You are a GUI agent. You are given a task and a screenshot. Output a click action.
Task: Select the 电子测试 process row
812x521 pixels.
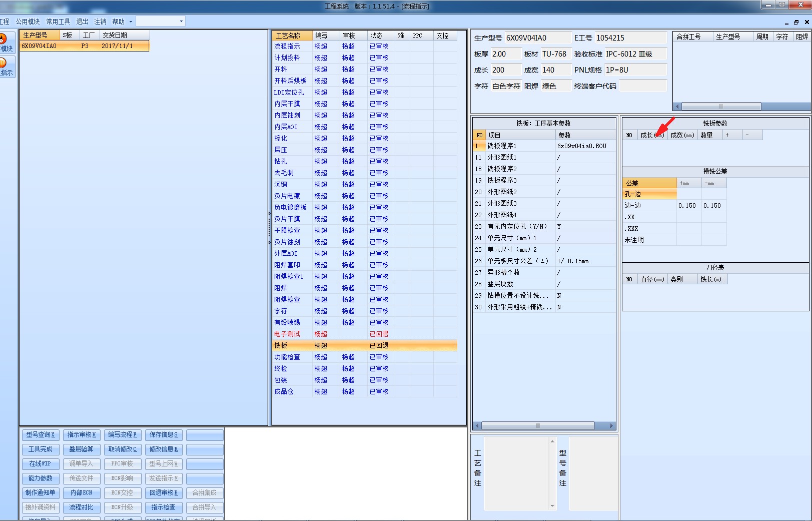364,334
